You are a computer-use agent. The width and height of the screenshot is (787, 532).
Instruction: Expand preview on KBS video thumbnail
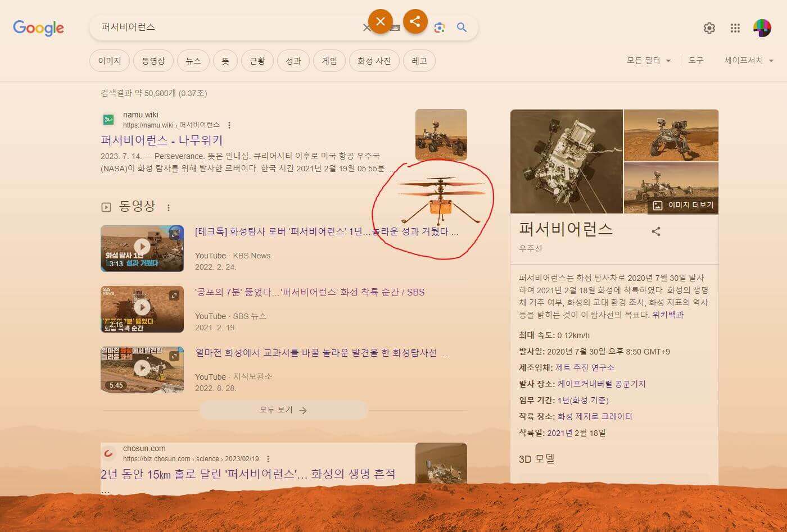175,234
